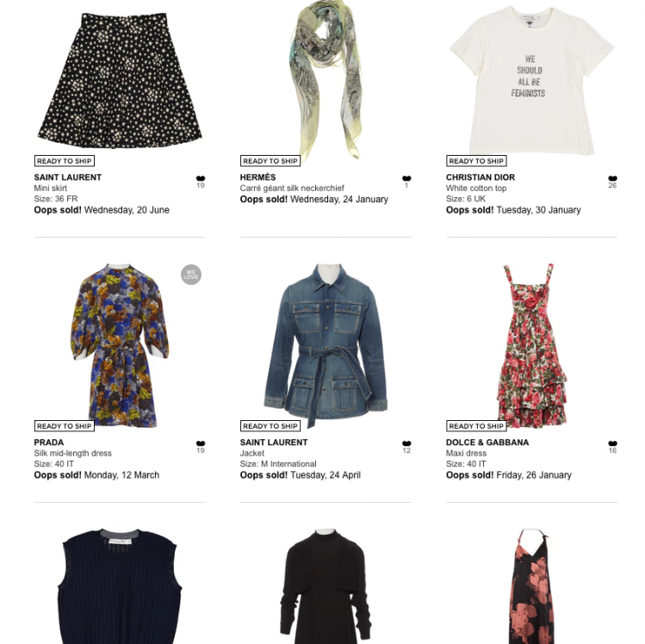
Task: Favorite the Dolce & Gabbana maxi dress
Action: pos(612,443)
